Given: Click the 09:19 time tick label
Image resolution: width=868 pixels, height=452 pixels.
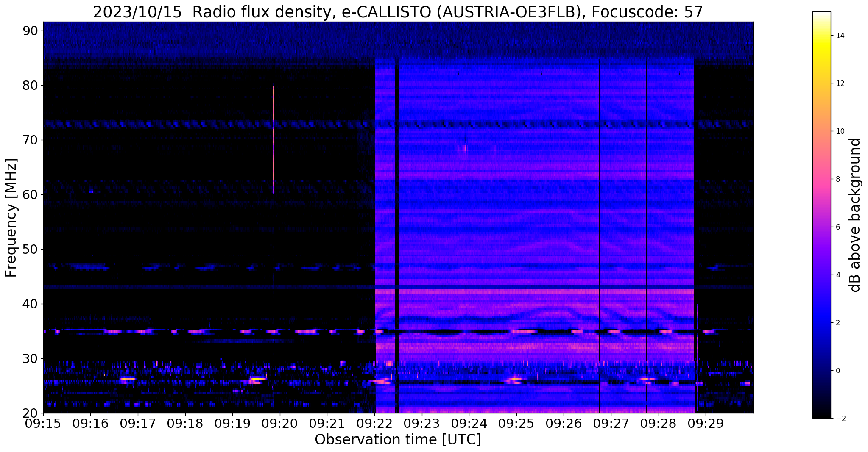Looking at the screenshot, I should coord(232,423).
